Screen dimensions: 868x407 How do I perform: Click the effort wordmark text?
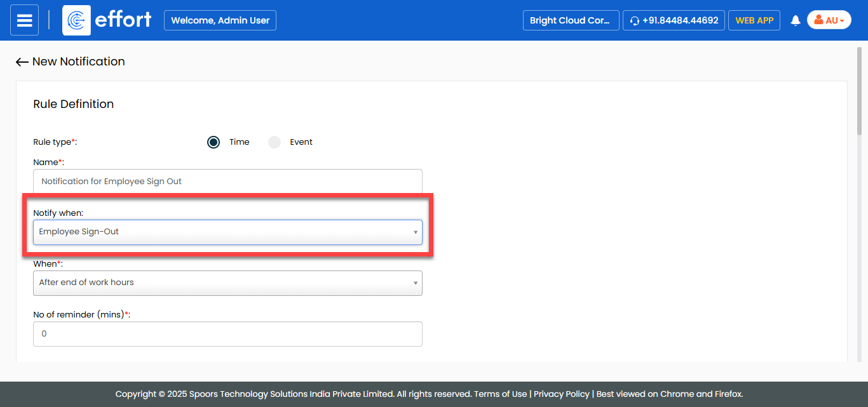(123, 20)
